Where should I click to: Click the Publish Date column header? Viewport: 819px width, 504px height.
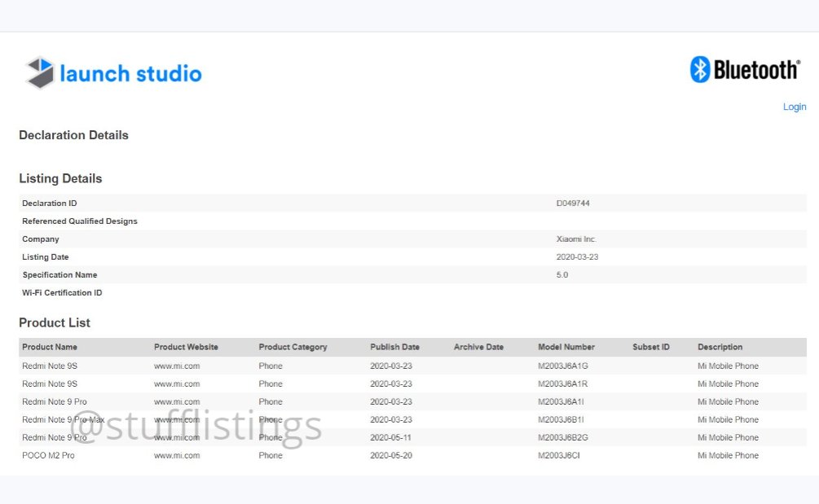[395, 347]
